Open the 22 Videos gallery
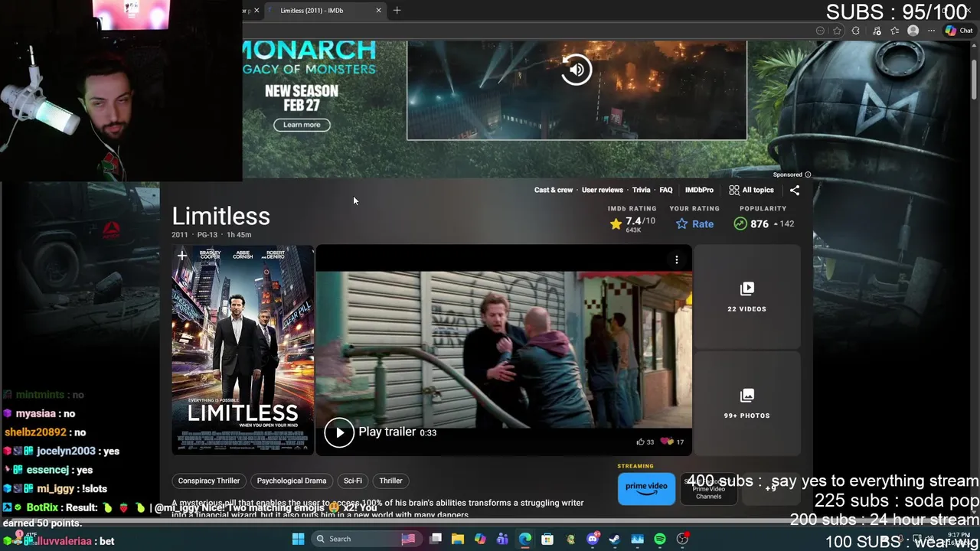Screen dimensions: 980x551 coord(746,296)
